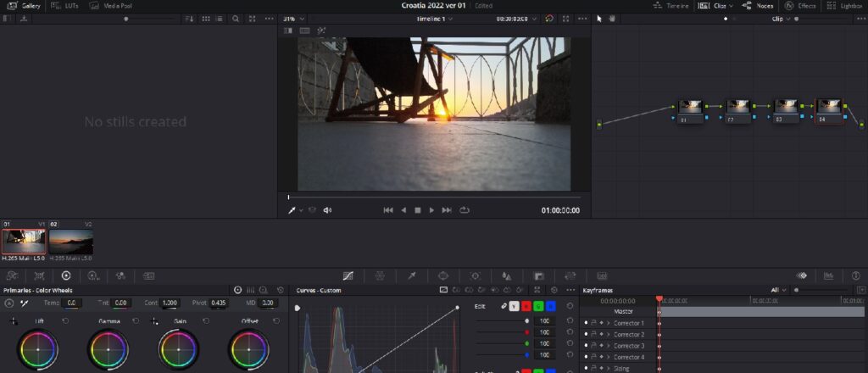Toggle the curve channel link icon
868x373 pixels.
tap(504, 306)
